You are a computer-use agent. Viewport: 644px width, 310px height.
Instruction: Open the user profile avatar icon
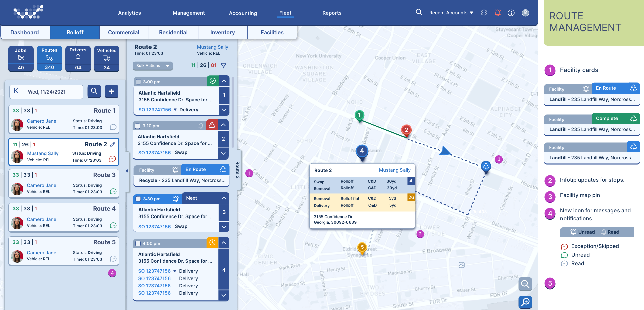point(525,13)
